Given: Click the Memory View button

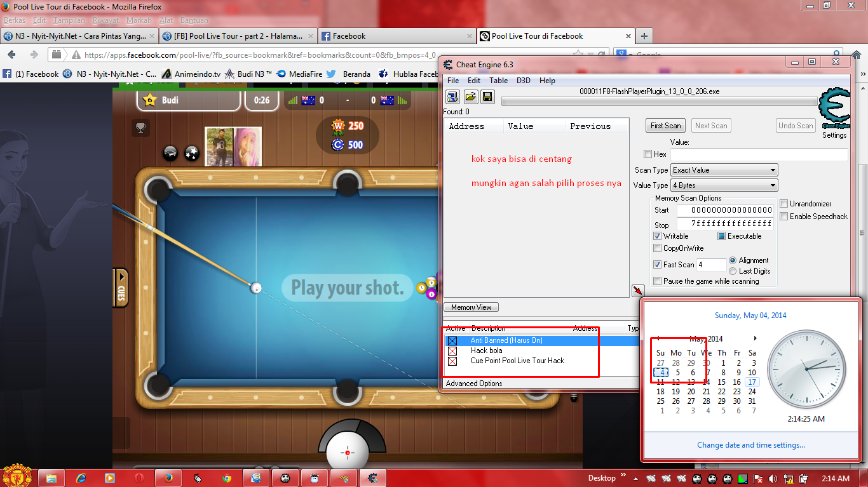Looking at the screenshot, I should coord(471,307).
